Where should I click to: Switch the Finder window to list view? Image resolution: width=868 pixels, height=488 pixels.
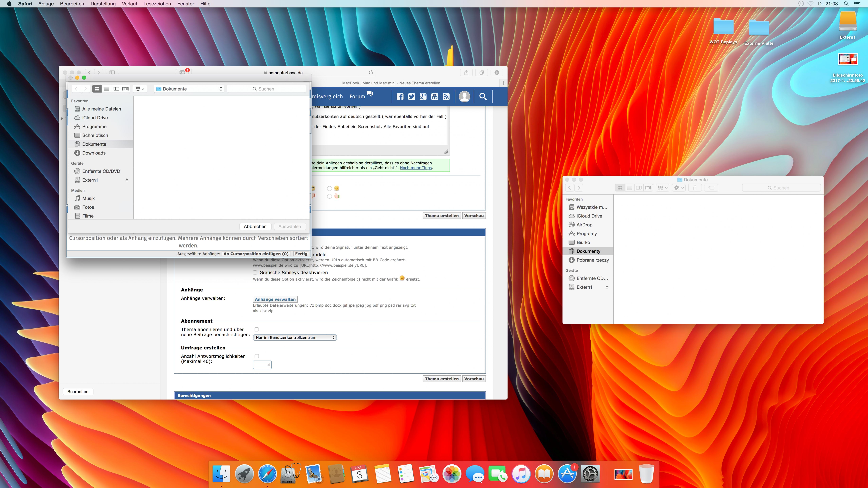point(629,188)
